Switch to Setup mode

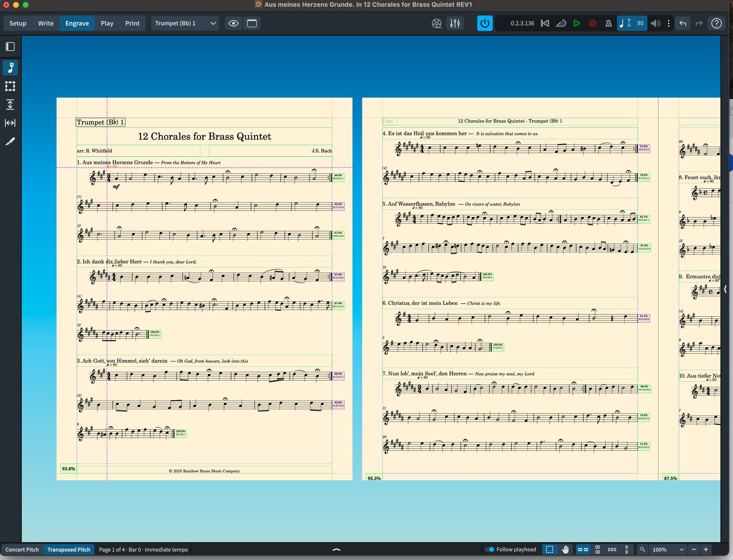click(18, 23)
